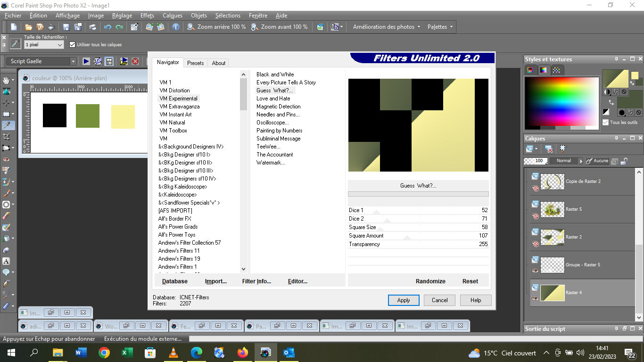Click the red Stop script icon
Image resolution: width=644 pixels, height=362 pixels.
(x=135, y=61)
